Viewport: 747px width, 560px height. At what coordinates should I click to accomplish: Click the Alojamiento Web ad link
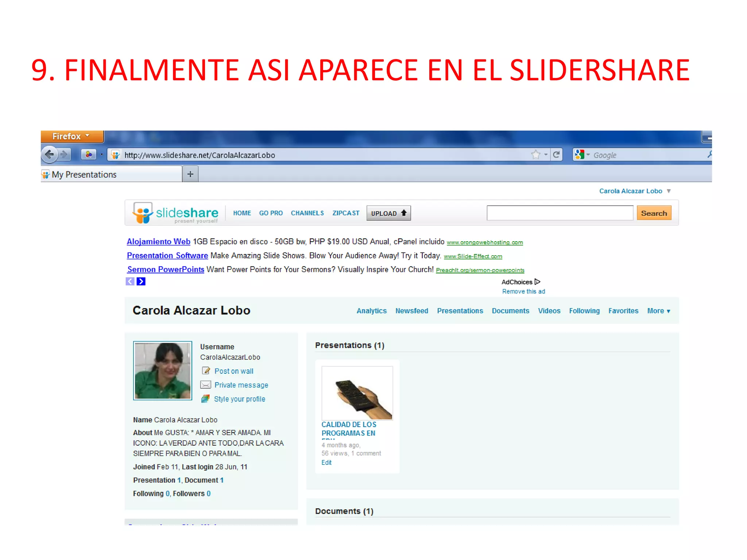[x=159, y=242]
